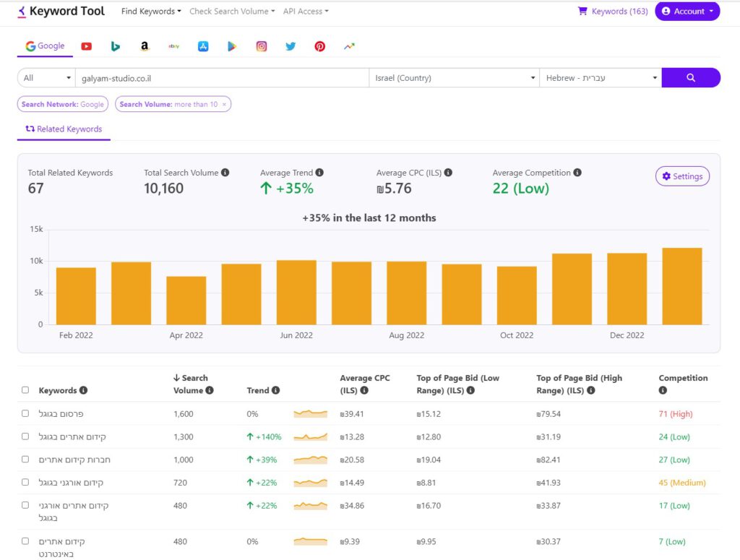Select the Pinterest keyword source

pyautogui.click(x=320, y=46)
